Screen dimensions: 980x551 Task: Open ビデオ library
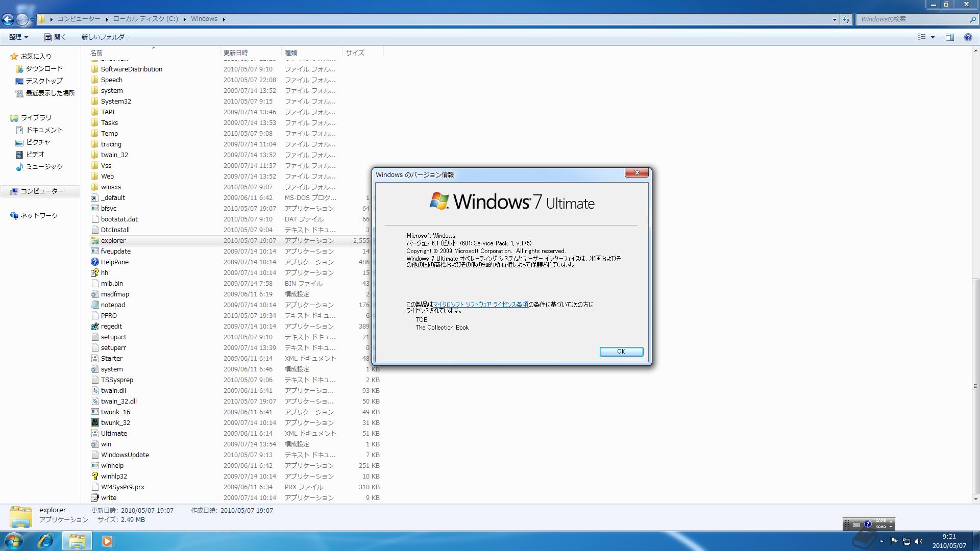pyautogui.click(x=35, y=154)
